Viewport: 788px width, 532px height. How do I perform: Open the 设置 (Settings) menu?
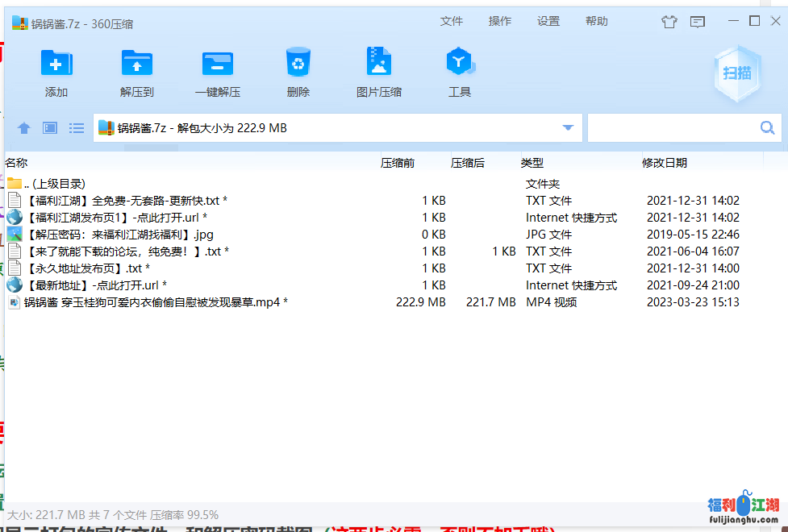(548, 22)
